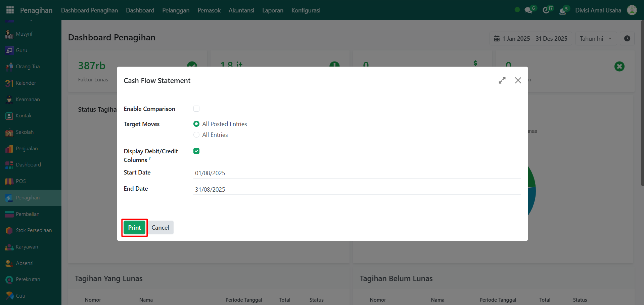
Task: Enable the Enable Comparison checkbox
Action: (196, 109)
